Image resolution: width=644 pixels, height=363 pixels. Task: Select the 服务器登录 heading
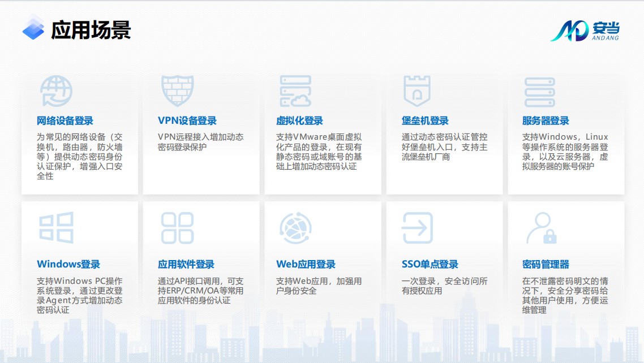[546, 120]
